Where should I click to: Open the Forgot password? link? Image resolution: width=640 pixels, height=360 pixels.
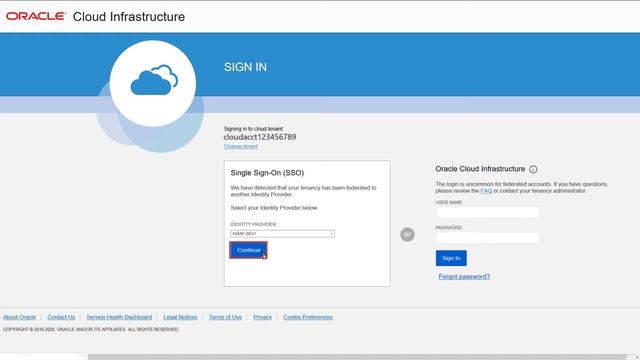(464, 276)
